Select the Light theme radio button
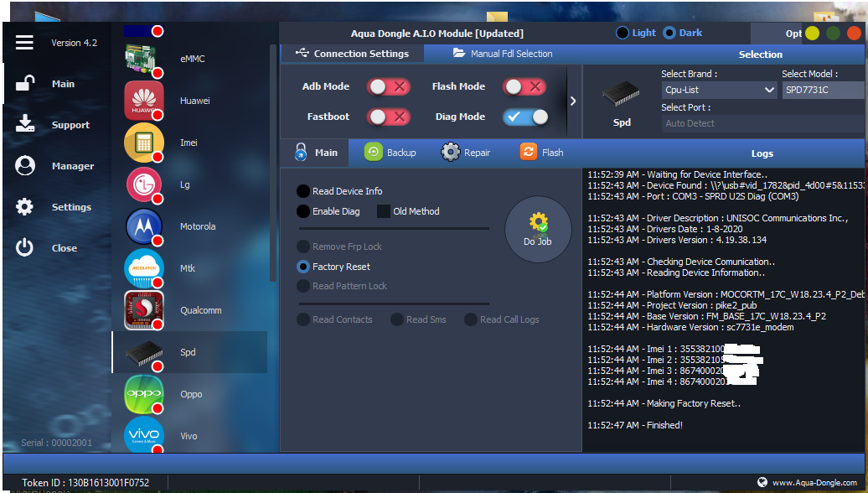The image size is (868, 493). click(623, 33)
